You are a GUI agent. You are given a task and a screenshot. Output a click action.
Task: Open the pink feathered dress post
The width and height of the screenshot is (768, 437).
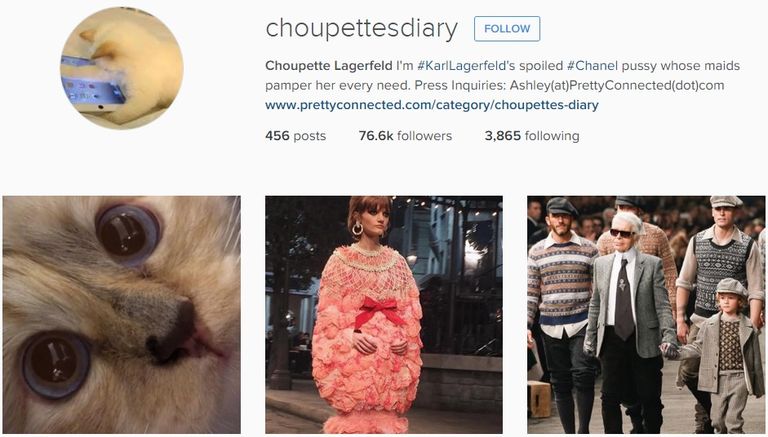[384, 315]
